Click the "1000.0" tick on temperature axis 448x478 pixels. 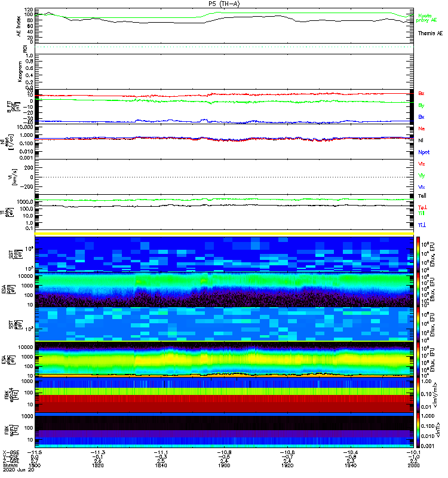25,202
